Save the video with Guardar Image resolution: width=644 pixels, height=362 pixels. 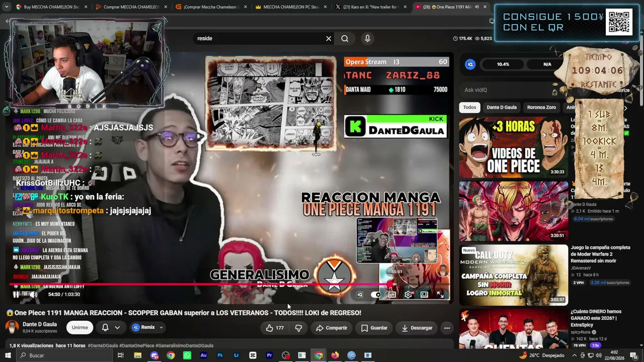click(x=374, y=328)
